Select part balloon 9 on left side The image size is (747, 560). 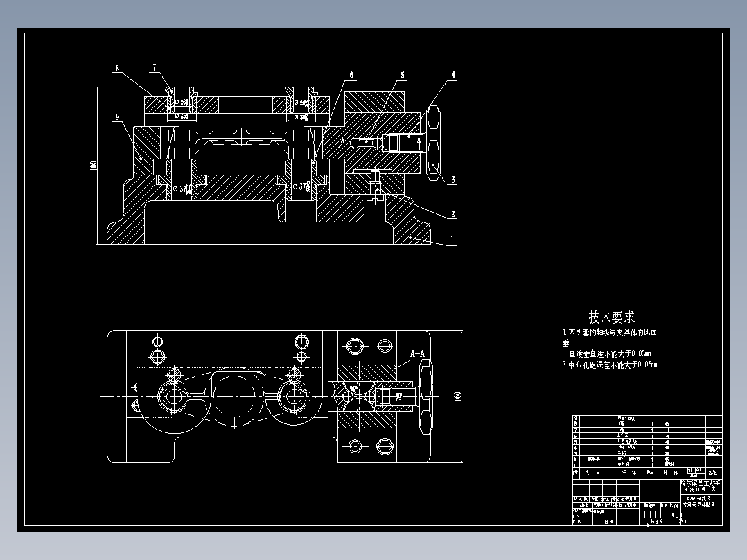[117, 117]
